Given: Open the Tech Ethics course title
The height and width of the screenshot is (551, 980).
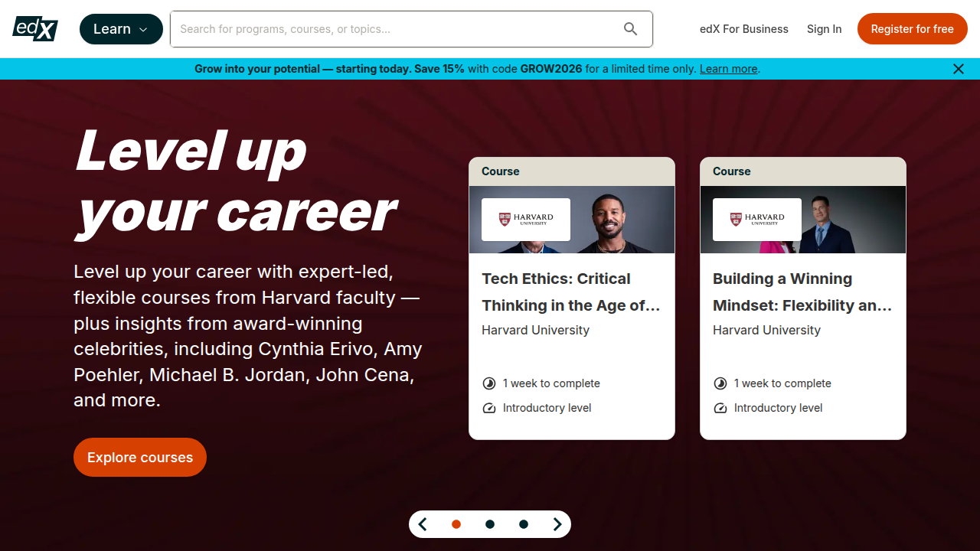Looking at the screenshot, I should [571, 292].
